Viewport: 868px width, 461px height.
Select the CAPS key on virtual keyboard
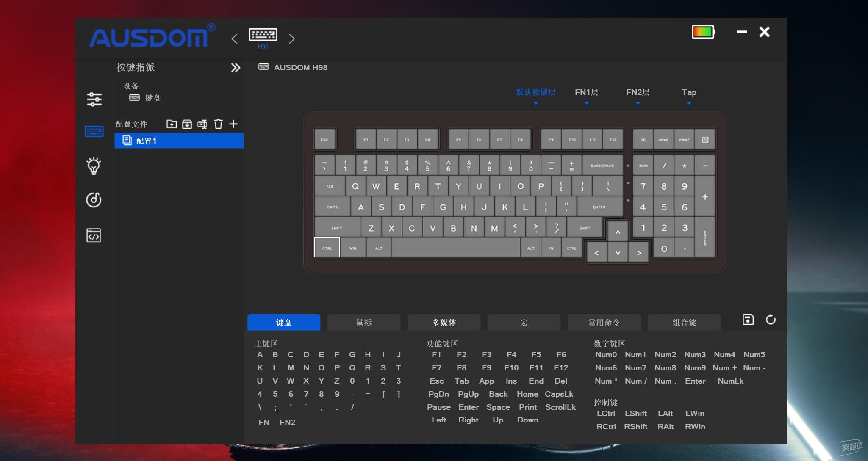pos(332,207)
